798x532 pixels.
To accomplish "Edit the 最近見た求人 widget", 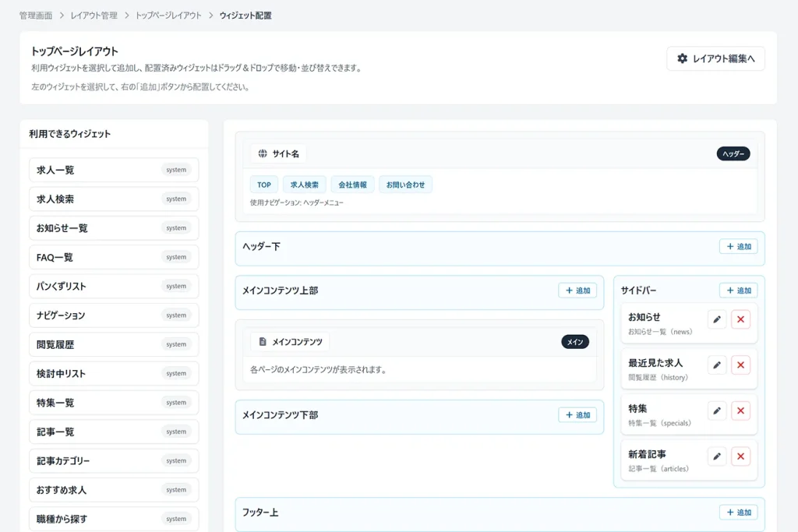I will point(717,365).
